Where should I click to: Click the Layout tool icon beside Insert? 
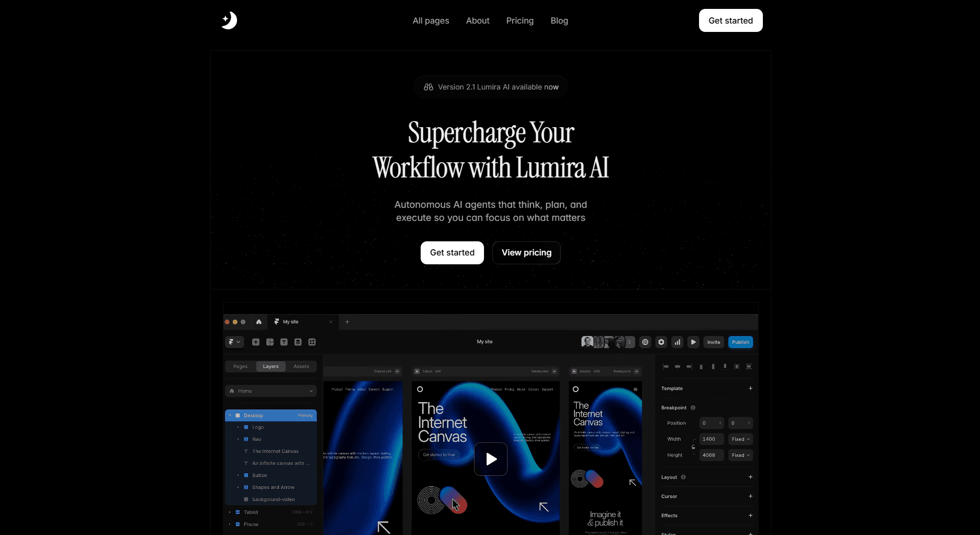(269, 342)
